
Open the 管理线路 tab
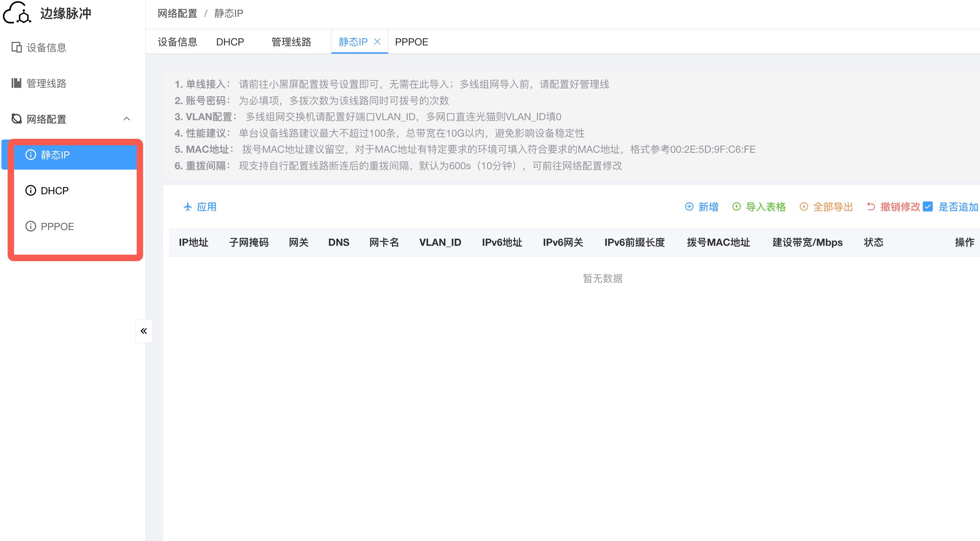point(291,42)
